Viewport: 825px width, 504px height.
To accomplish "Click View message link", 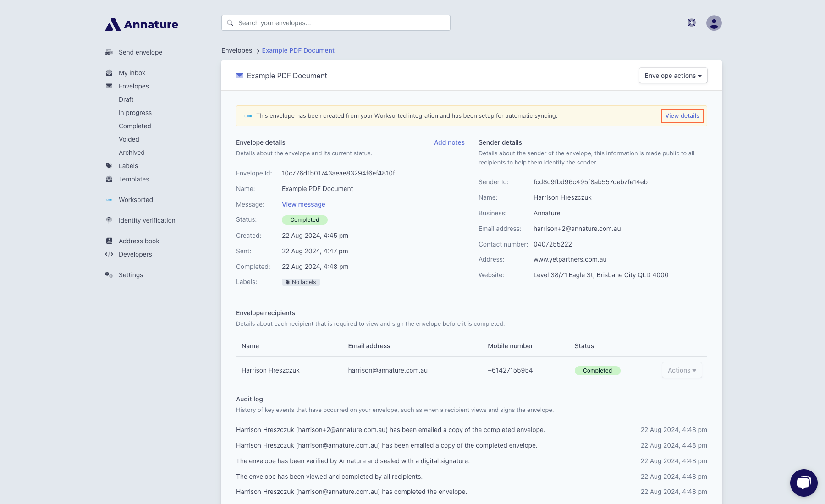I will [303, 204].
